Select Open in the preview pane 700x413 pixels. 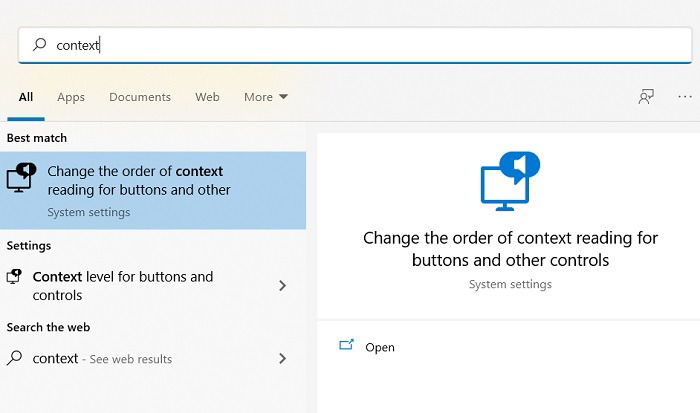[x=380, y=347]
